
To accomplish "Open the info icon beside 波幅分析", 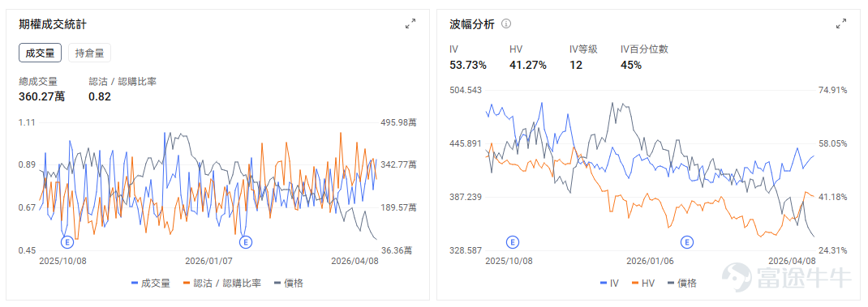I will click(x=506, y=23).
